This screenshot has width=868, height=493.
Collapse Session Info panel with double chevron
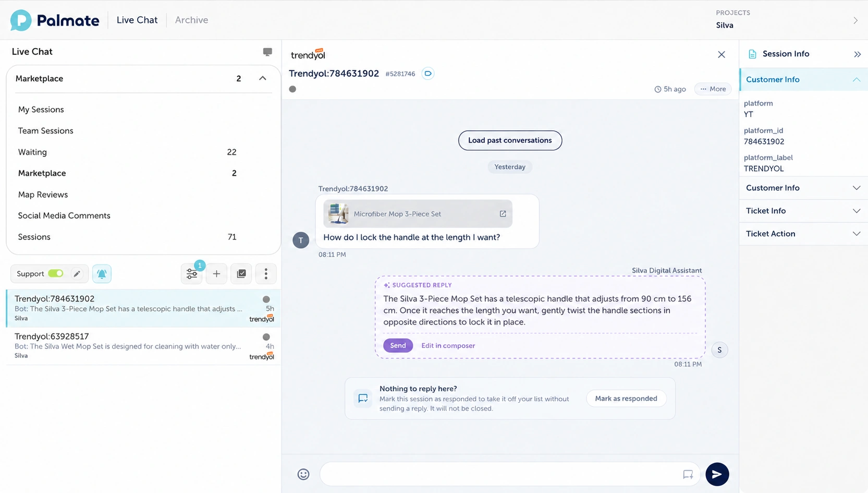pos(857,54)
